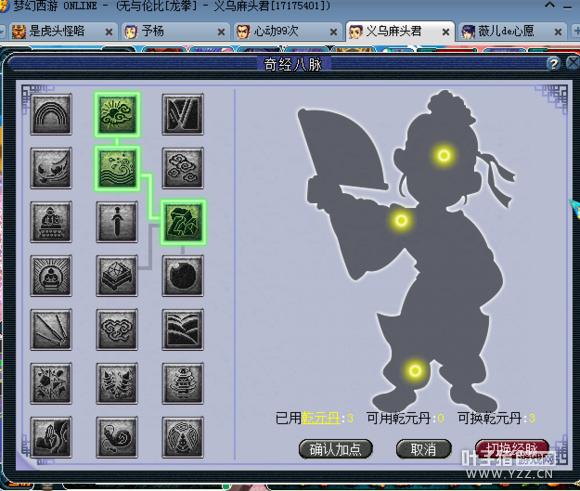Click the 可用乾元丹 count label

click(405, 418)
